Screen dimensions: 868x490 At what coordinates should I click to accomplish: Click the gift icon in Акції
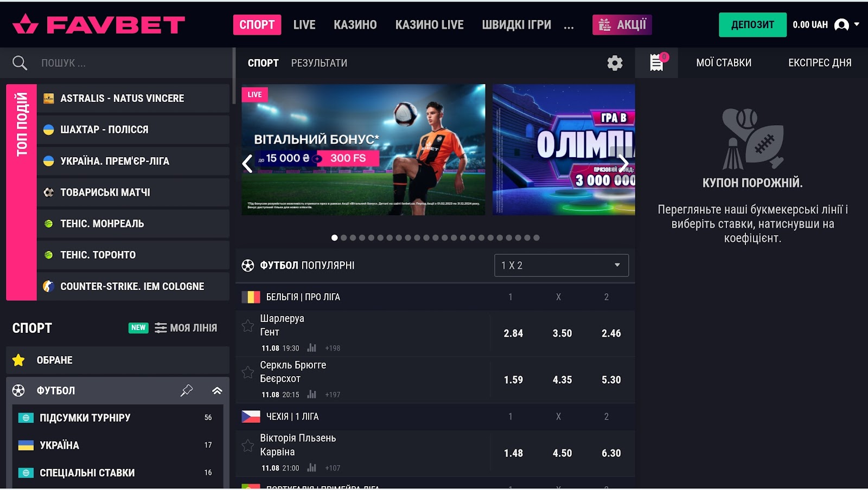pos(604,24)
